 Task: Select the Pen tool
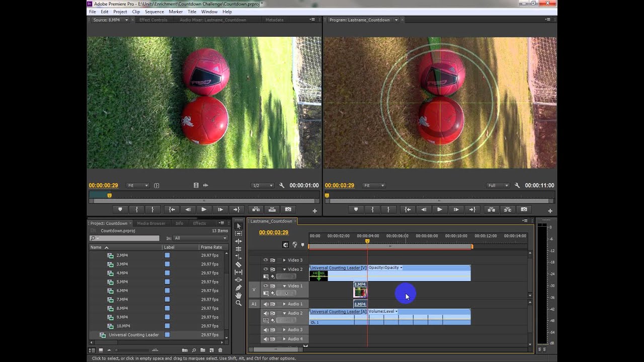(238, 288)
